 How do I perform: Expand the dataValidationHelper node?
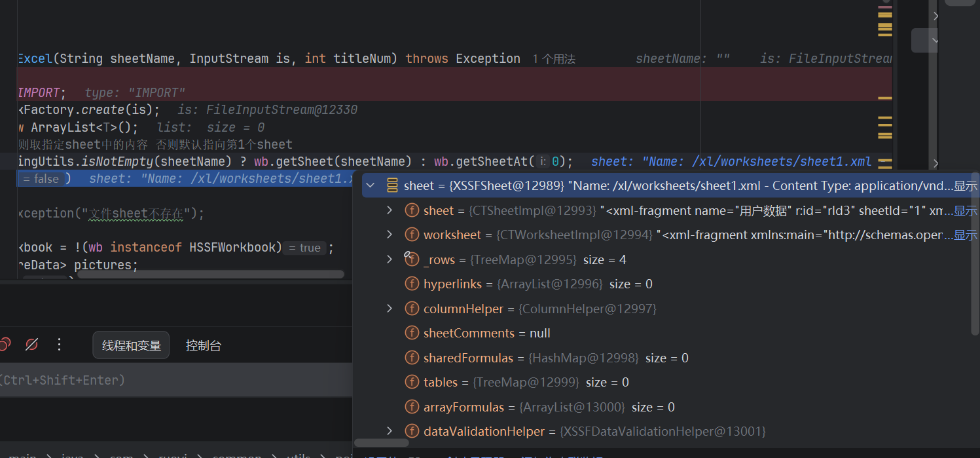point(390,431)
